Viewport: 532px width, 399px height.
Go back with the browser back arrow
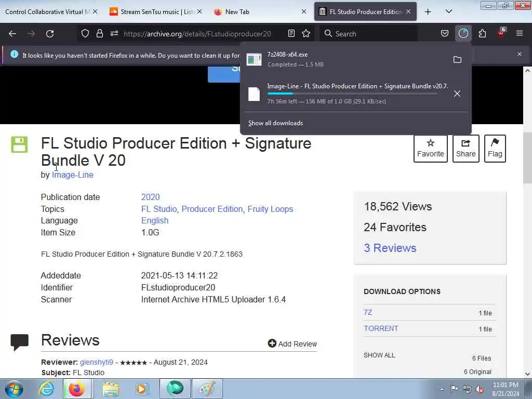tap(12, 34)
